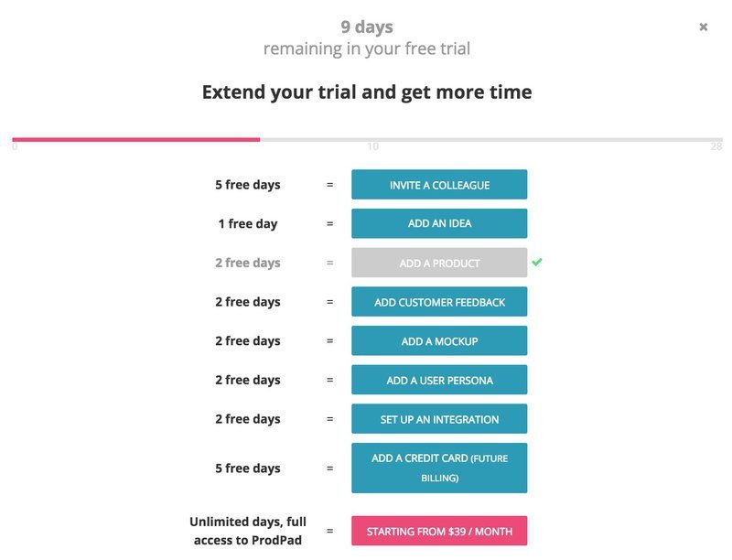This screenshot has width=732, height=560.
Task: Click the grayed 2 free days label
Action: pos(247,263)
